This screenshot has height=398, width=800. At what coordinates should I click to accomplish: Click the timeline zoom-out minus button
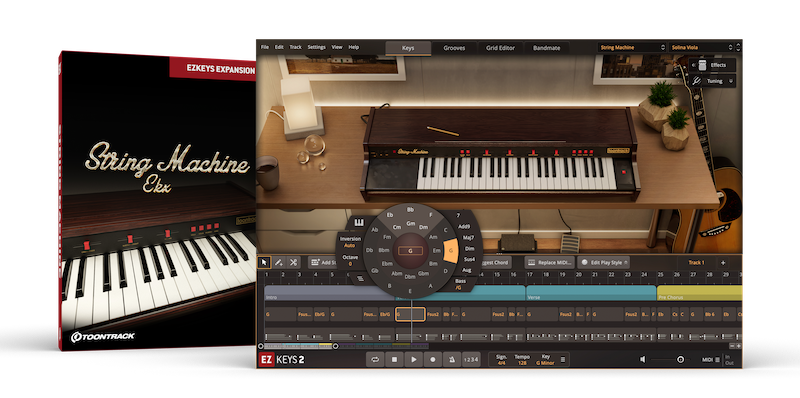(x=732, y=346)
